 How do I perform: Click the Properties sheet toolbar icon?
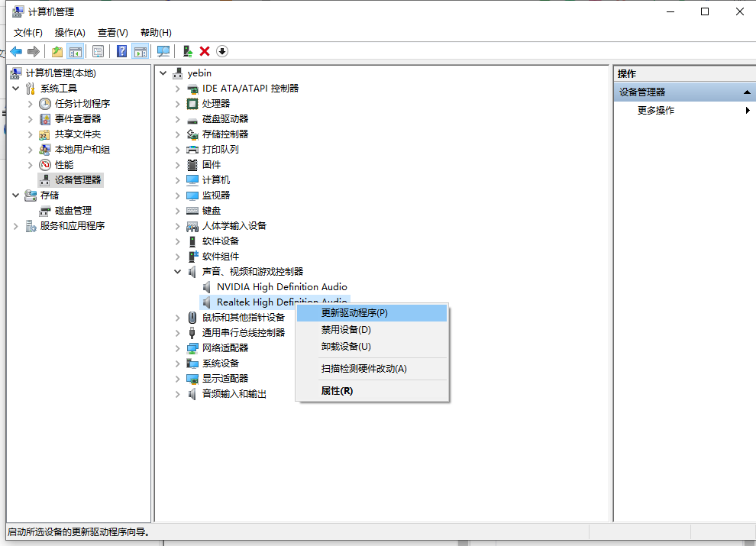98,51
